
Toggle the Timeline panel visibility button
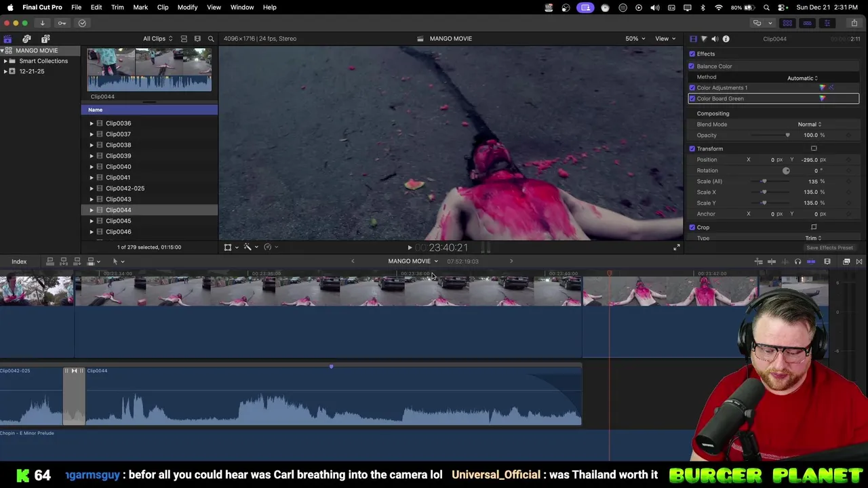click(807, 23)
